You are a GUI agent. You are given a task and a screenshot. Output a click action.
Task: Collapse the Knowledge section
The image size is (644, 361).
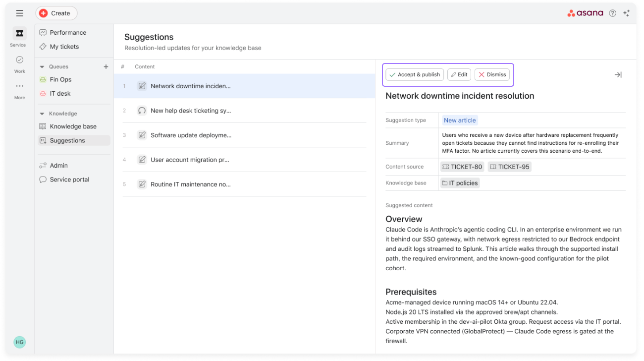[x=42, y=114]
